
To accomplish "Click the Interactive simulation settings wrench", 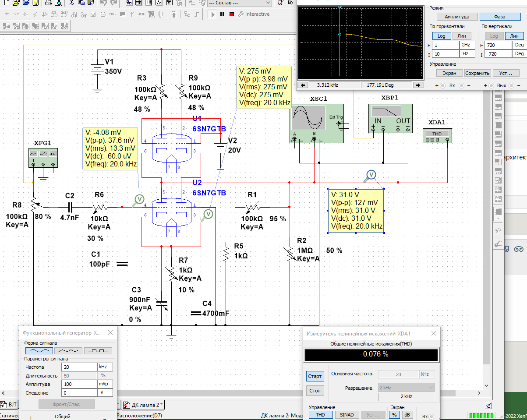I will tap(241, 14).
